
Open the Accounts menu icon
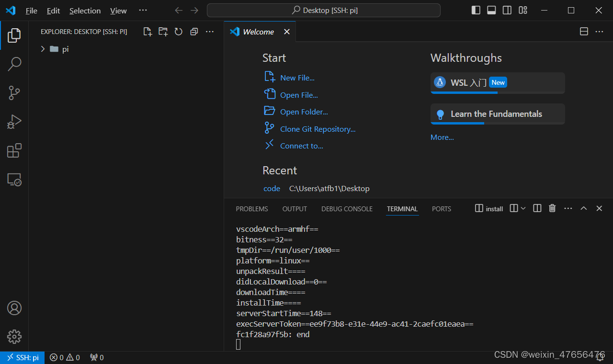(x=14, y=307)
